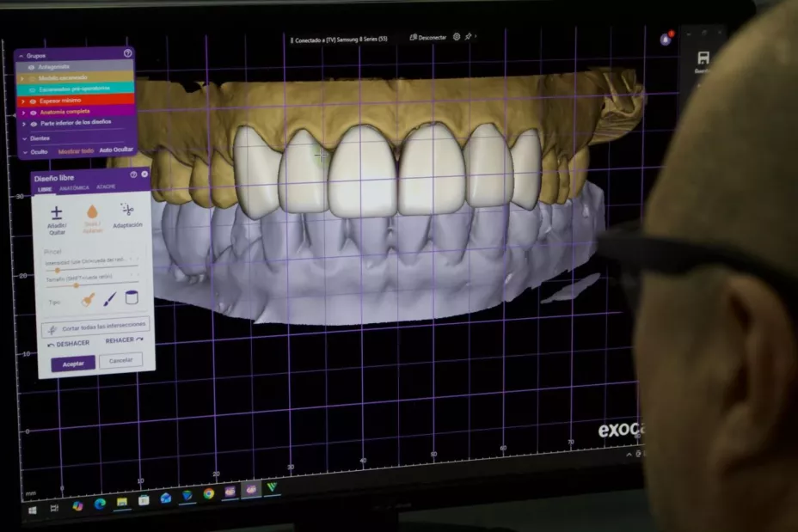798x532 pixels.
Task: Expand the Parte inferior de los diseños group
Action: pyautogui.click(x=23, y=124)
